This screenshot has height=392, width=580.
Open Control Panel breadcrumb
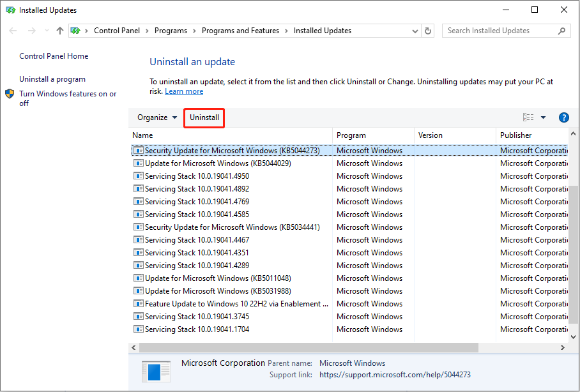[x=117, y=31]
